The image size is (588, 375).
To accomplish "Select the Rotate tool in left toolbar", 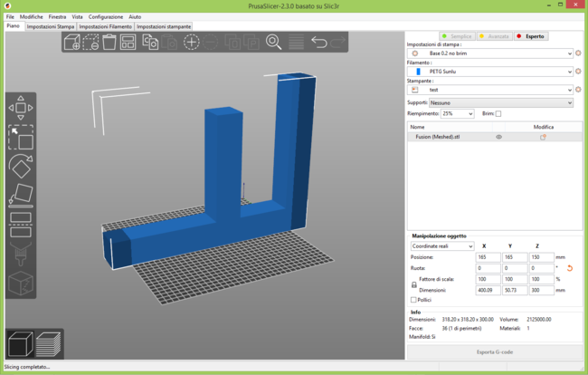I will (21, 166).
